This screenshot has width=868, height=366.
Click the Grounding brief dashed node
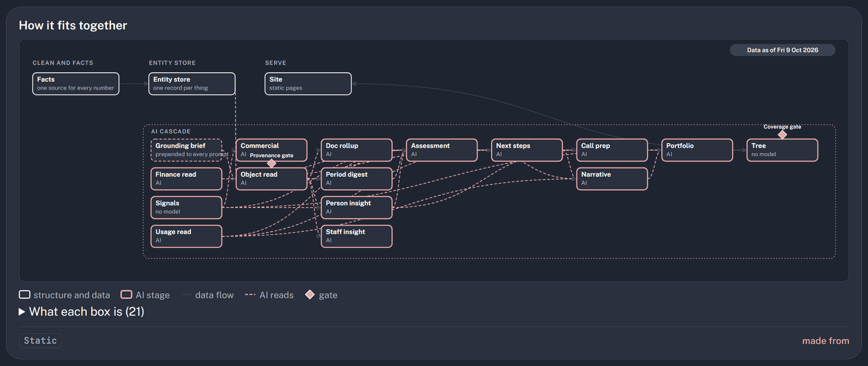coord(186,150)
